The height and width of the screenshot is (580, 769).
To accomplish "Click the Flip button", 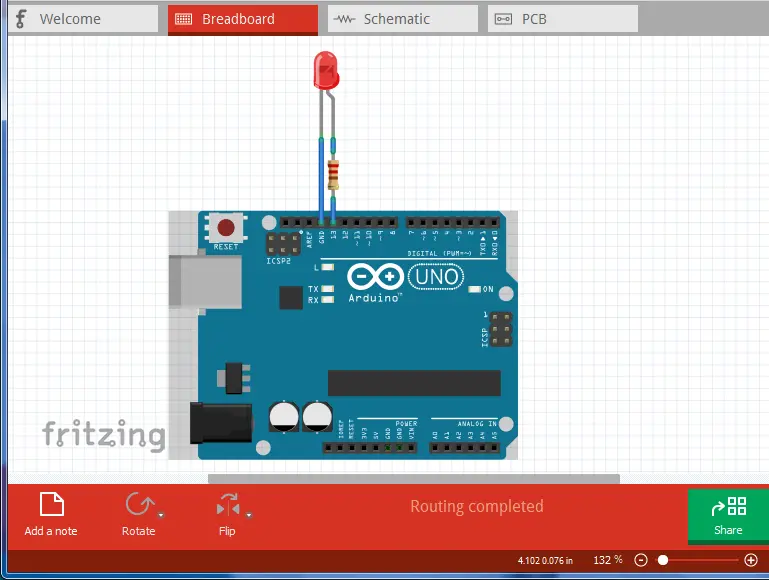I will 227,514.
